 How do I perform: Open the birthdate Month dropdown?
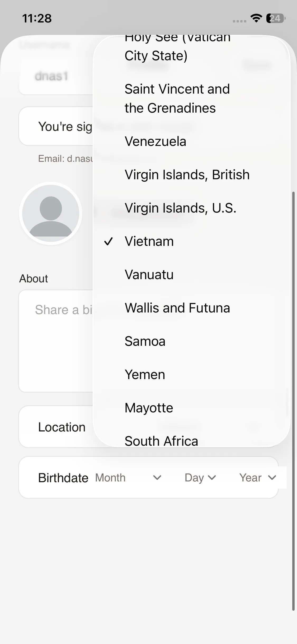(128, 478)
